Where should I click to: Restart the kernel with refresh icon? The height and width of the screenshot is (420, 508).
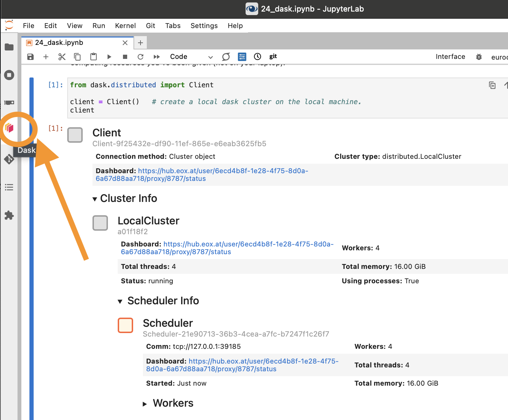140,57
